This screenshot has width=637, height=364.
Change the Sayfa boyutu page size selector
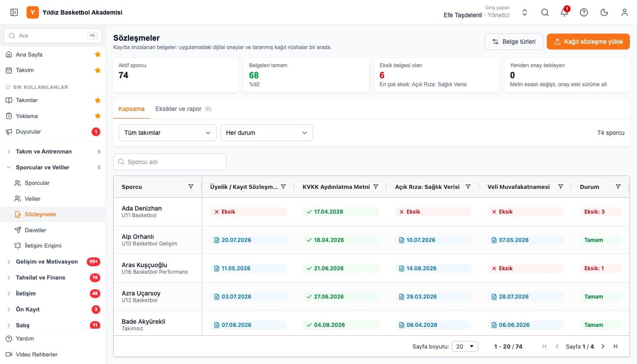point(465,346)
